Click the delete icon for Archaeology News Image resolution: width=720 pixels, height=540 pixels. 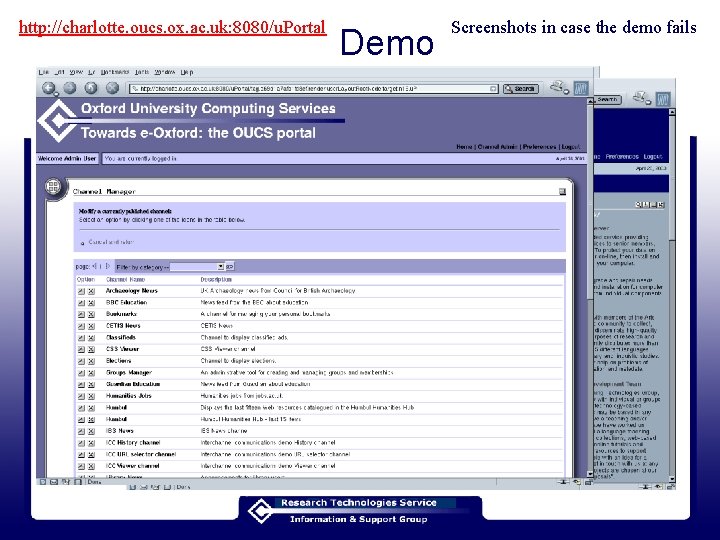tap(91, 291)
